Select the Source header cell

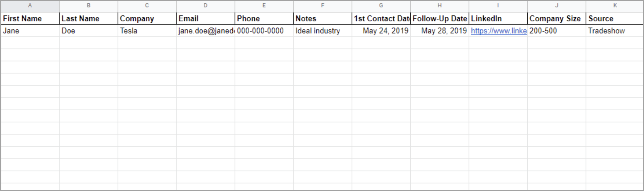point(615,19)
